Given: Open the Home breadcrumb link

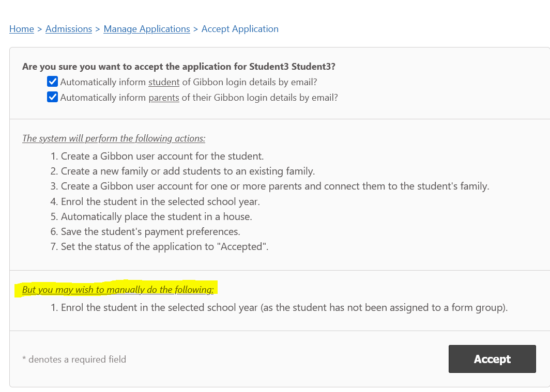Looking at the screenshot, I should pyautogui.click(x=22, y=29).
